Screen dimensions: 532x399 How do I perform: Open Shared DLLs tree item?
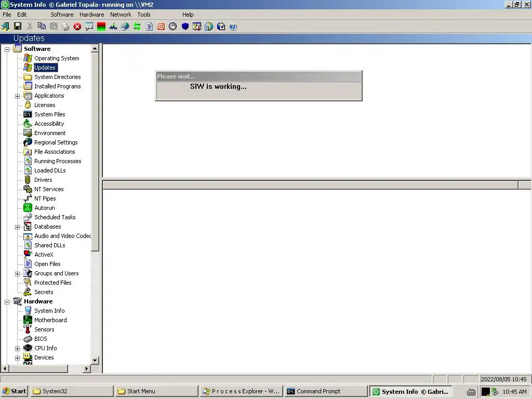tap(49, 245)
